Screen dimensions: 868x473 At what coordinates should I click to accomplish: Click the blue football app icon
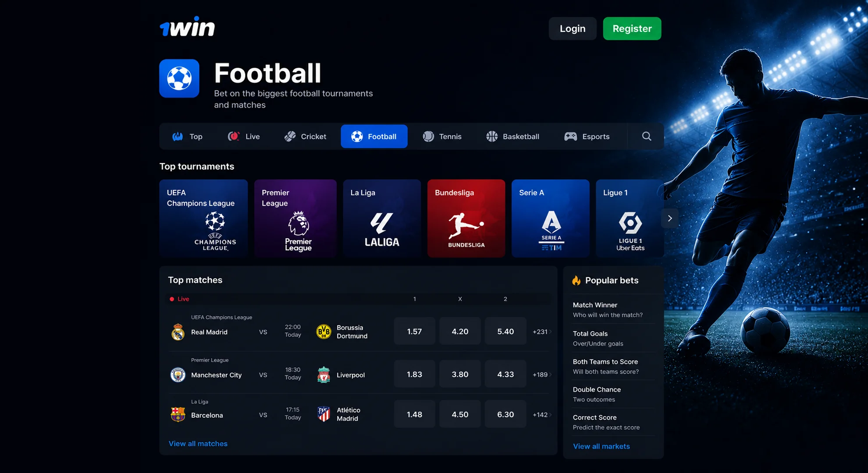click(179, 78)
